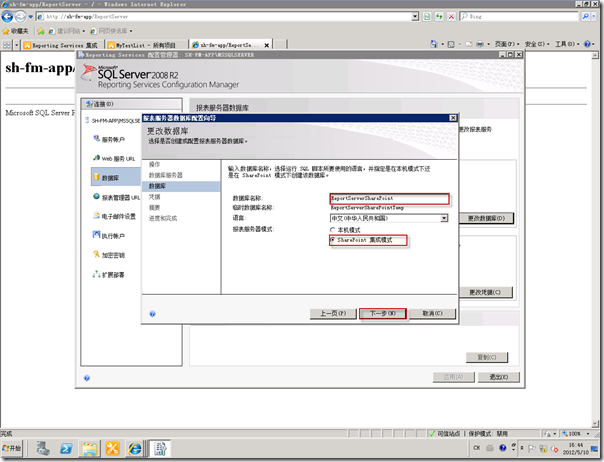Click the Configuration Manager help icon
This screenshot has width=604, height=462.
coord(87,378)
